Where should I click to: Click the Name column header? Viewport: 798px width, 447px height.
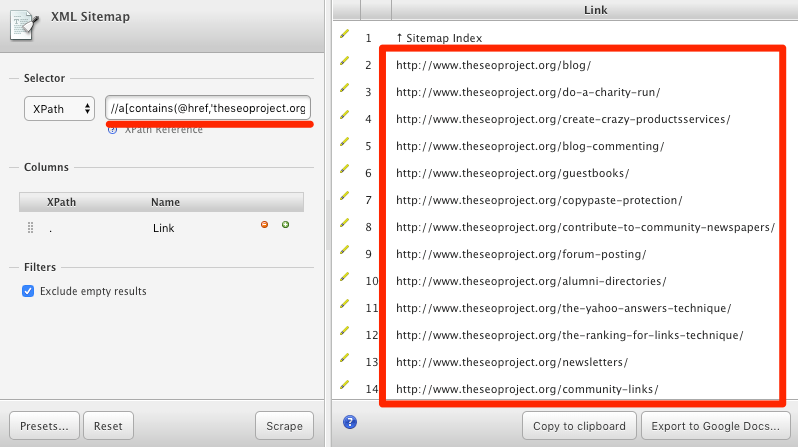click(x=165, y=202)
